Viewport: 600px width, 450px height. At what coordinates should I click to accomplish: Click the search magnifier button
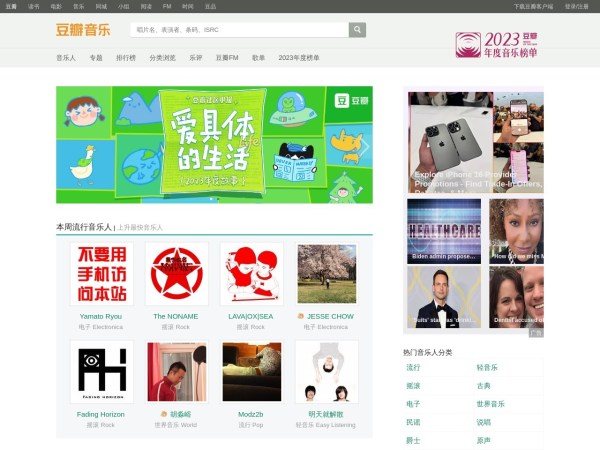[357, 30]
